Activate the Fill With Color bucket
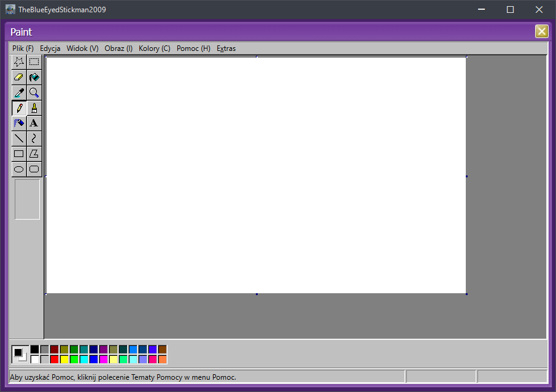Viewport: 556px width, 392px height. (34, 77)
